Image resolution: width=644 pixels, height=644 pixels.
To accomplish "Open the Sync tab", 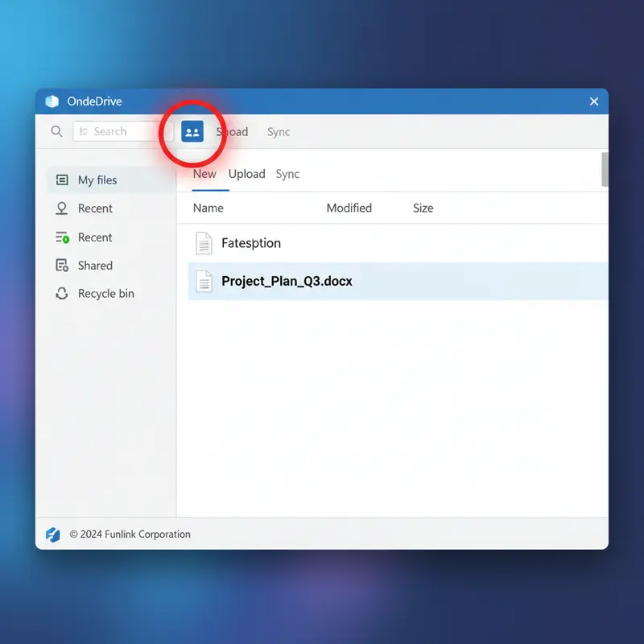I will (x=287, y=174).
